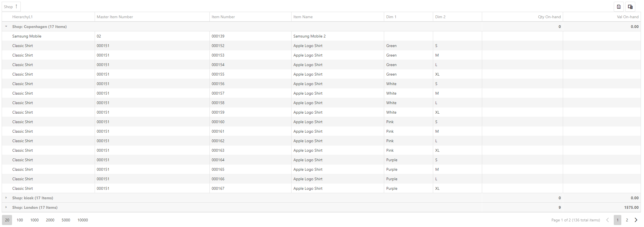Expand the Shop: kiosk group
Screen dimensions: 644x227
(x=6, y=198)
